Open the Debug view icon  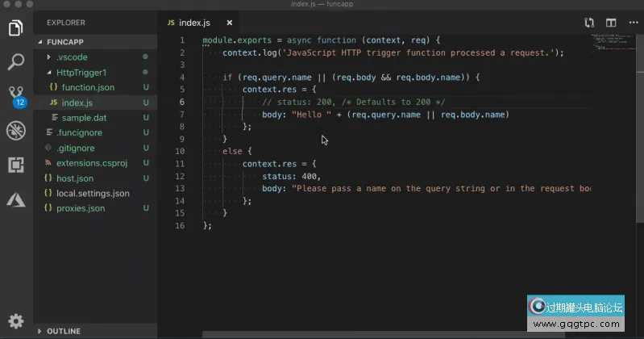point(15,131)
